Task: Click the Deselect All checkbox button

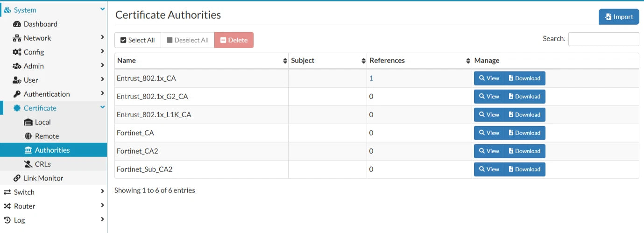Action: [x=188, y=40]
